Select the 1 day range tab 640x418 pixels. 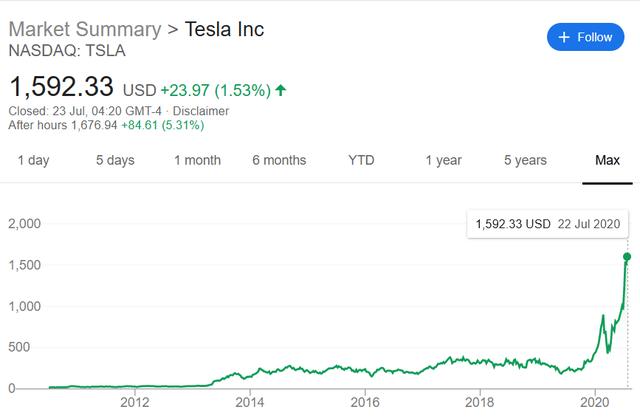pyautogui.click(x=33, y=160)
